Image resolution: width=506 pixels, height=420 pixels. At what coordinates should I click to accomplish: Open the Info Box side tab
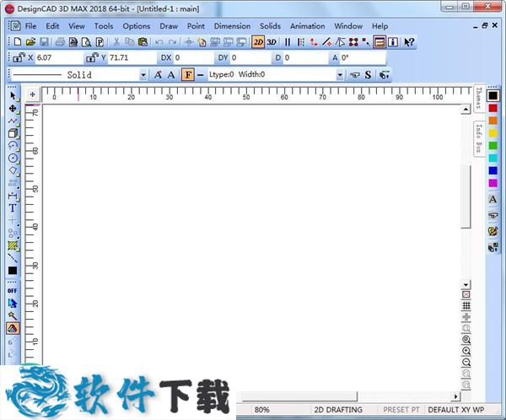(479, 138)
